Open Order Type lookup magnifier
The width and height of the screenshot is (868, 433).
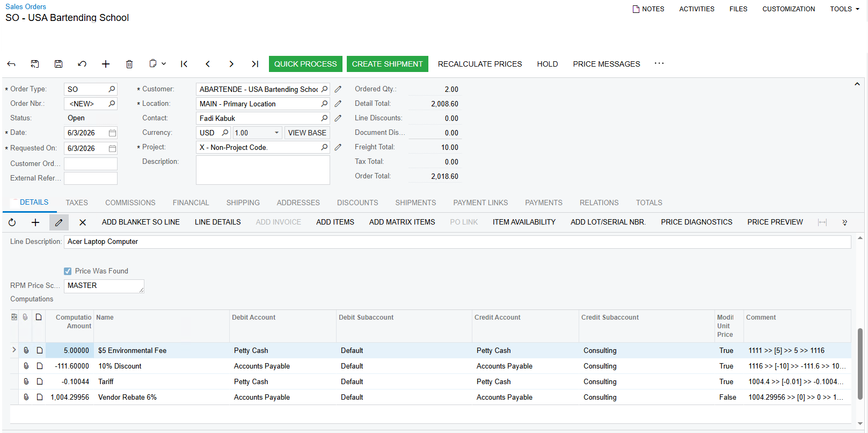[x=112, y=89]
